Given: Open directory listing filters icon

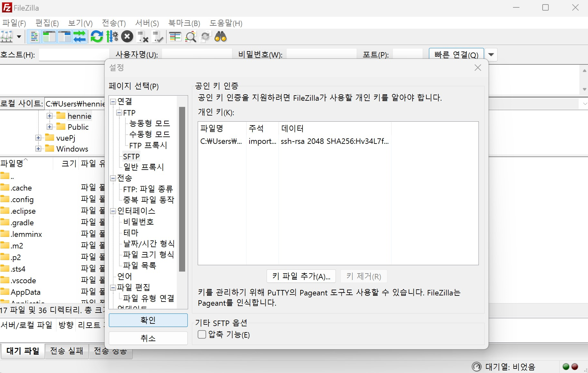Looking at the screenshot, I should 175,37.
